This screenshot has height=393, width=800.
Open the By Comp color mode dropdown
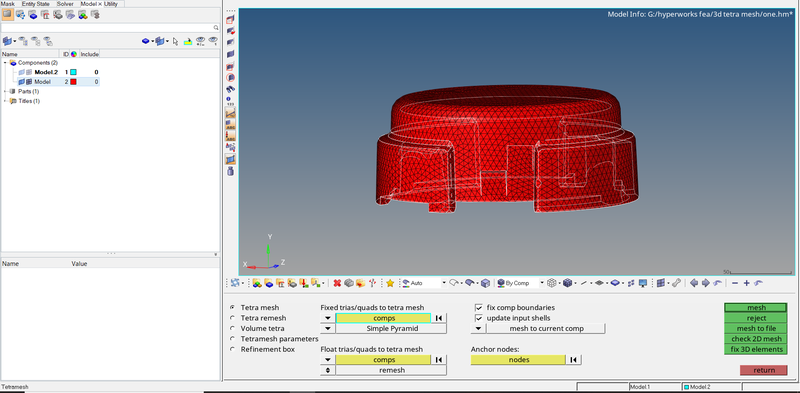click(x=542, y=283)
